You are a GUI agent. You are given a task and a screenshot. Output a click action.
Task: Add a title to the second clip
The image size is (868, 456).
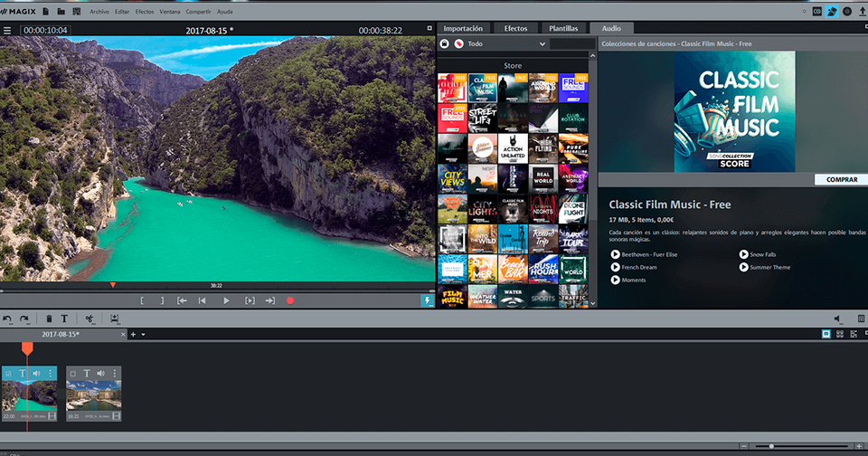[x=87, y=374]
